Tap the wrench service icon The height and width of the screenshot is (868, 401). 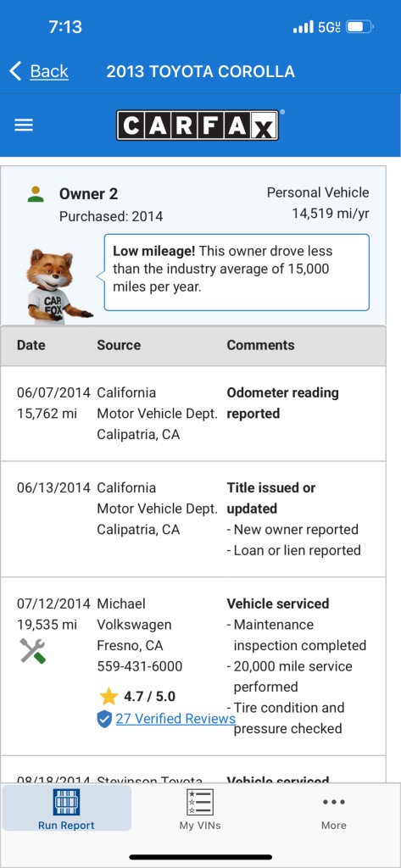click(x=33, y=651)
